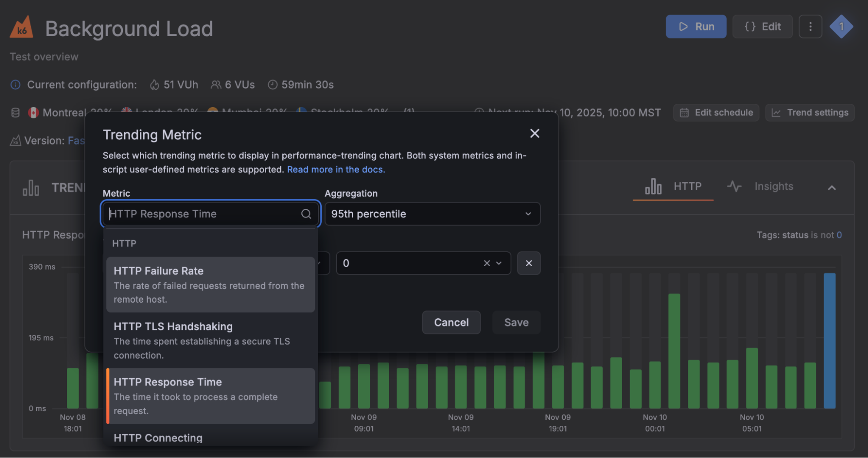This screenshot has height=458, width=868.
Task: Click the play icon on the Run button
Action: (x=683, y=26)
